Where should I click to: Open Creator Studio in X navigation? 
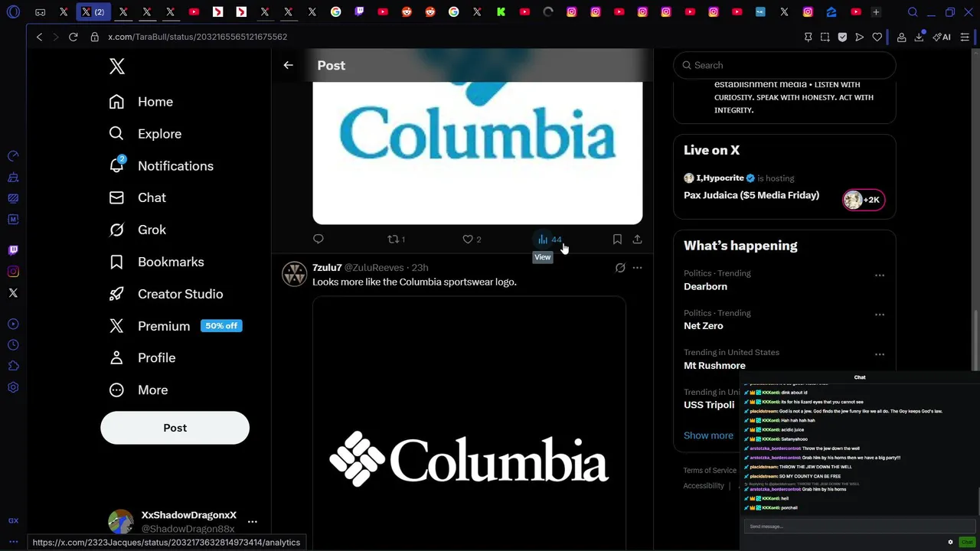coord(166,294)
